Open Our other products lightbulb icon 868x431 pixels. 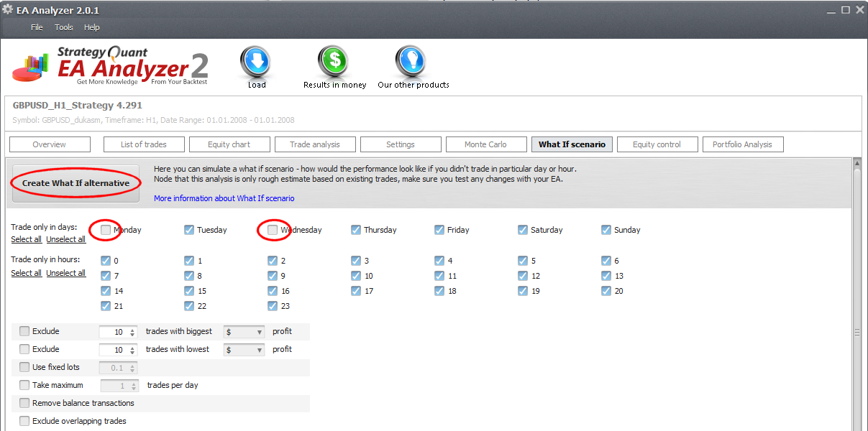point(413,62)
